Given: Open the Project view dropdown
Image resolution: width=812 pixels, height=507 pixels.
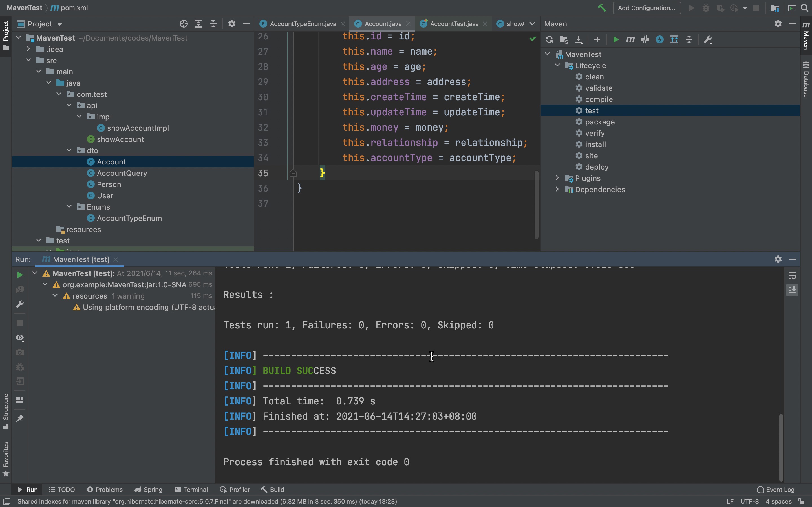Looking at the screenshot, I should click(x=60, y=24).
